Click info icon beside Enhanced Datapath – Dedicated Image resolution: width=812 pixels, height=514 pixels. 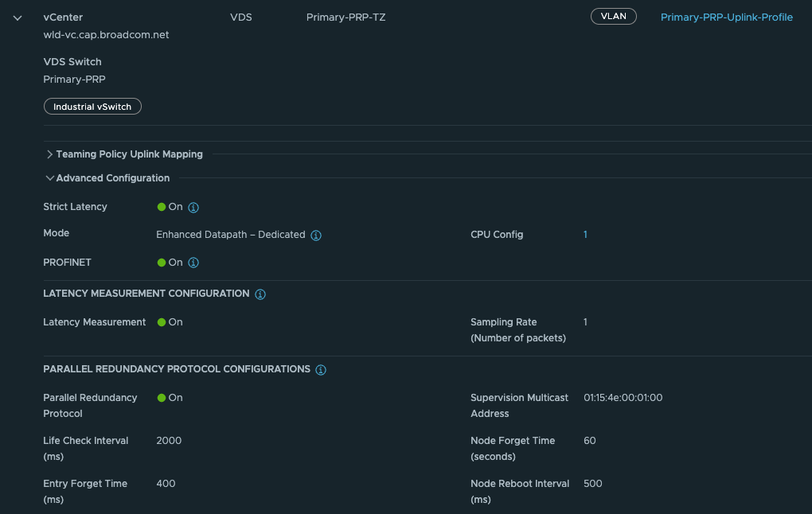(316, 236)
